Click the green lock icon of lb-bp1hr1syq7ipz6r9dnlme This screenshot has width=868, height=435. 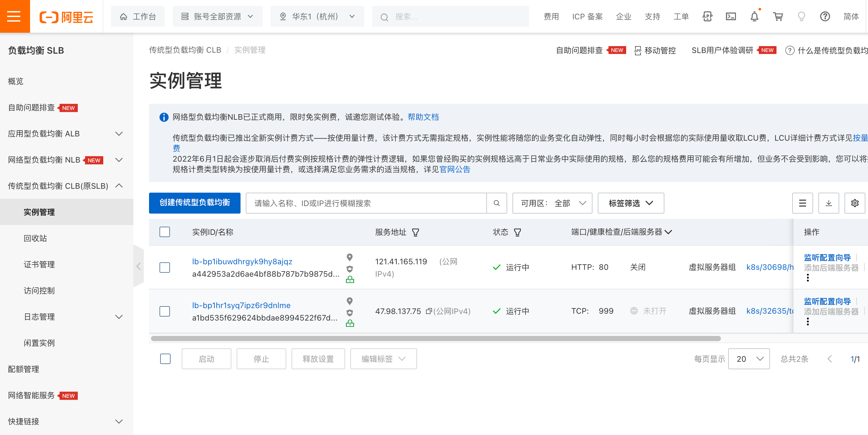[350, 323]
